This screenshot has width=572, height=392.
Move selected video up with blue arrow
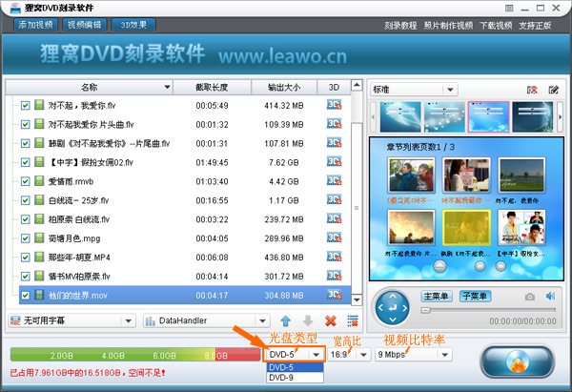click(x=286, y=320)
